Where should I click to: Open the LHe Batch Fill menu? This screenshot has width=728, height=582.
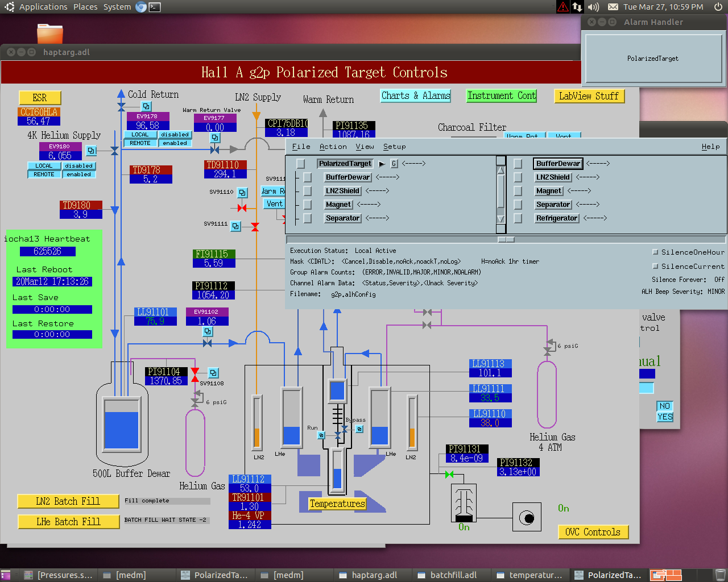(68, 522)
